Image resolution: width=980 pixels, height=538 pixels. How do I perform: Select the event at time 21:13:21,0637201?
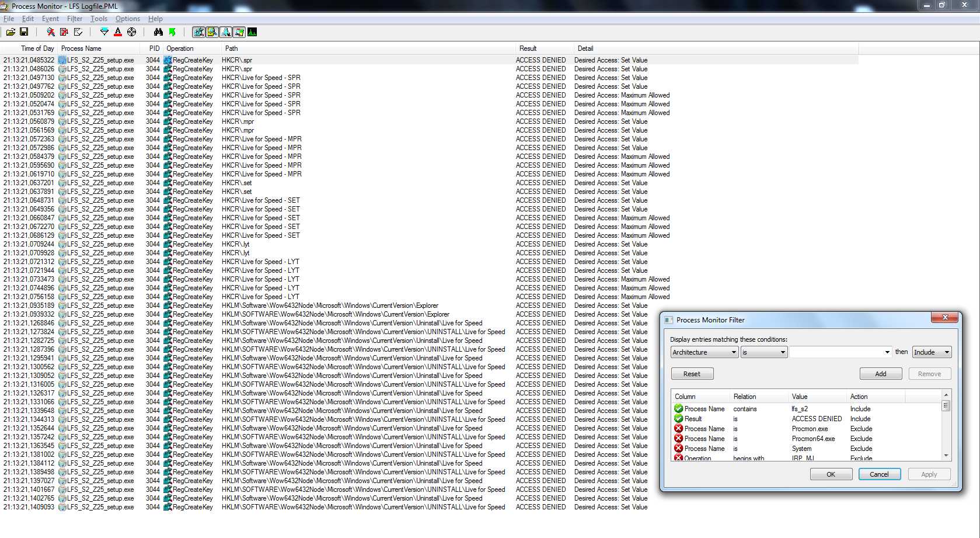pyautogui.click(x=430, y=183)
